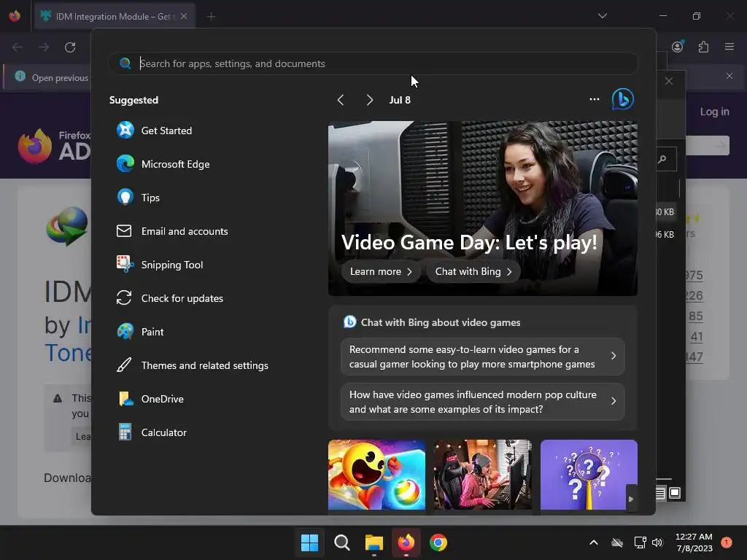Go to previous day in search highlights
Screen dimensions: 747x560
[340, 100]
